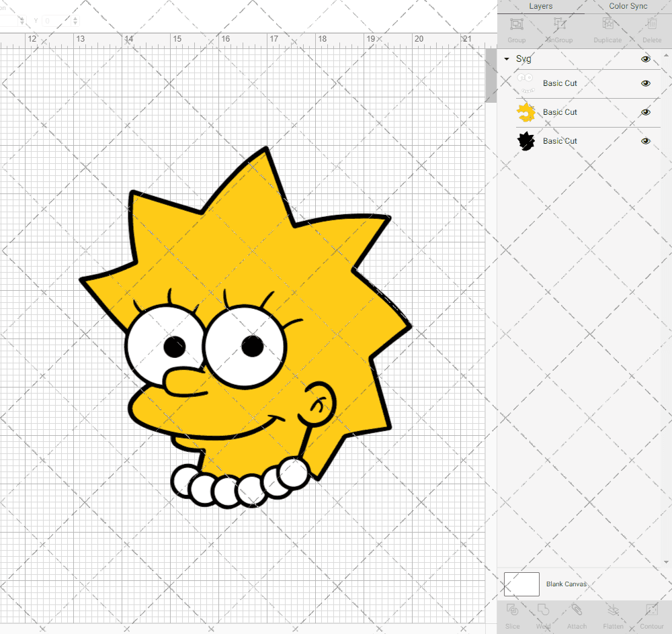Click the Y position input field
Image resolution: width=672 pixels, height=634 pixels.
tap(56, 21)
